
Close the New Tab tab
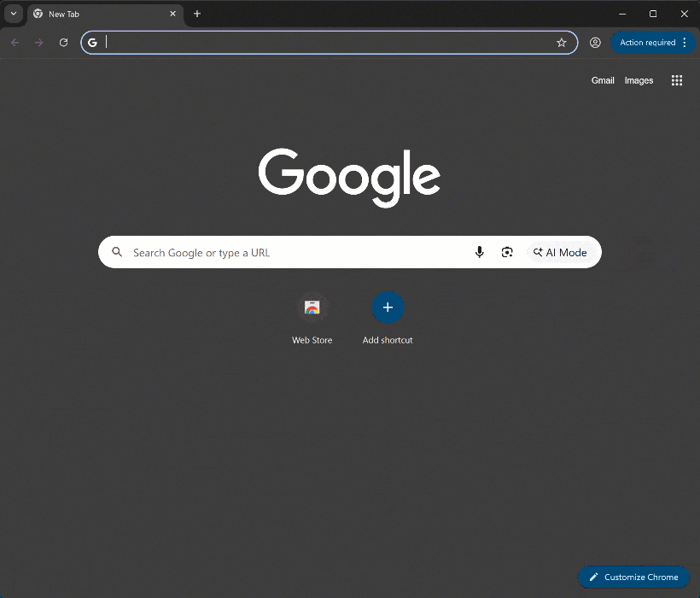[x=172, y=14]
